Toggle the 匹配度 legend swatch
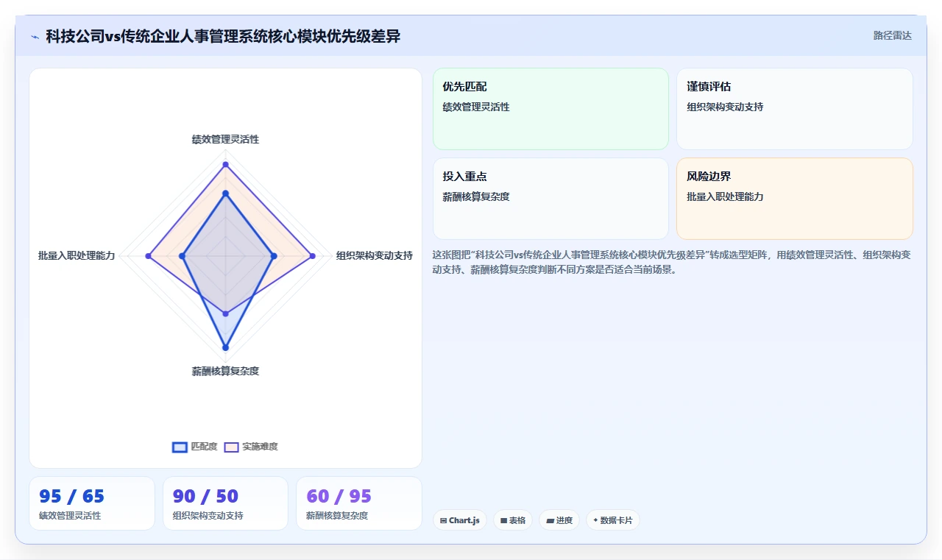942x560 pixels. (x=180, y=447)
